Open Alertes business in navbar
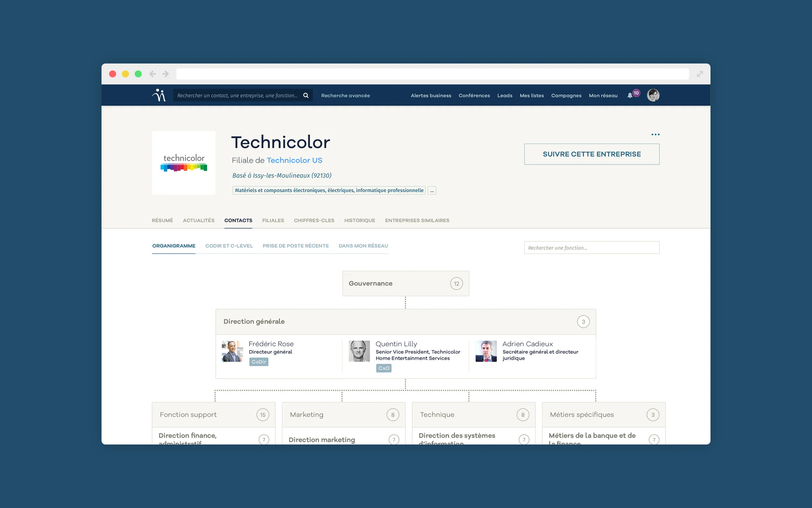 [x=431, y=96]
